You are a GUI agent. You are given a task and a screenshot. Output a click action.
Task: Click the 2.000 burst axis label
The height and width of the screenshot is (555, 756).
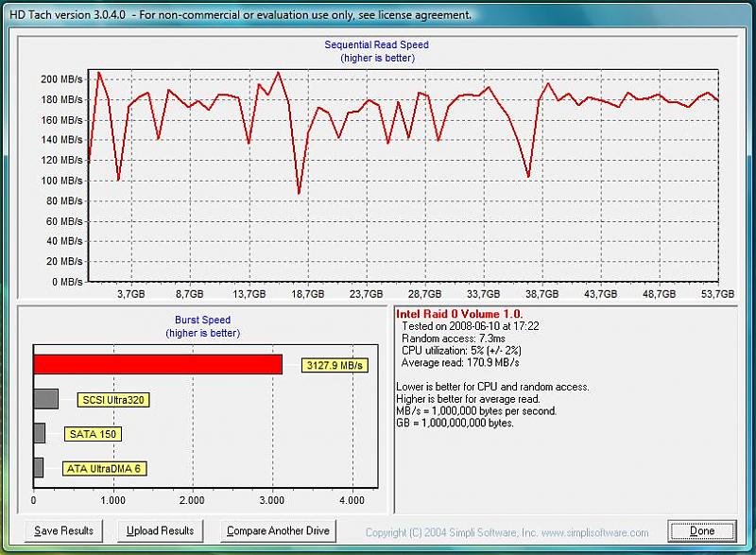click(192, 500)
